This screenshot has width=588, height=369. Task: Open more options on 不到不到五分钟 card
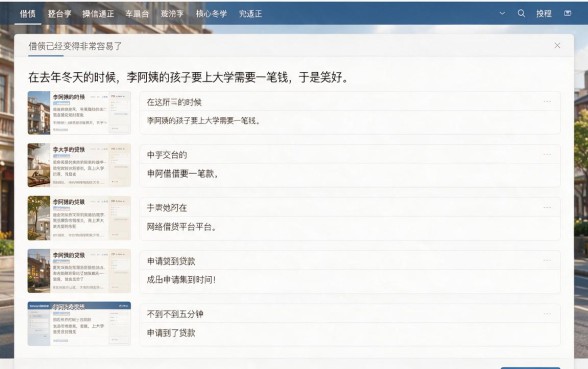[547, 314]
